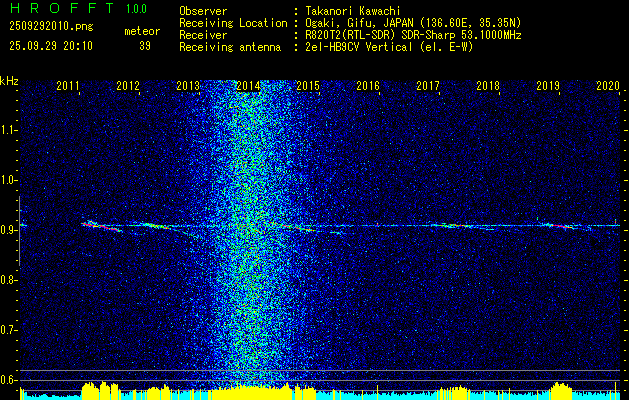
Task: Click the 2013 time axis label
Action: pos(188,85)
